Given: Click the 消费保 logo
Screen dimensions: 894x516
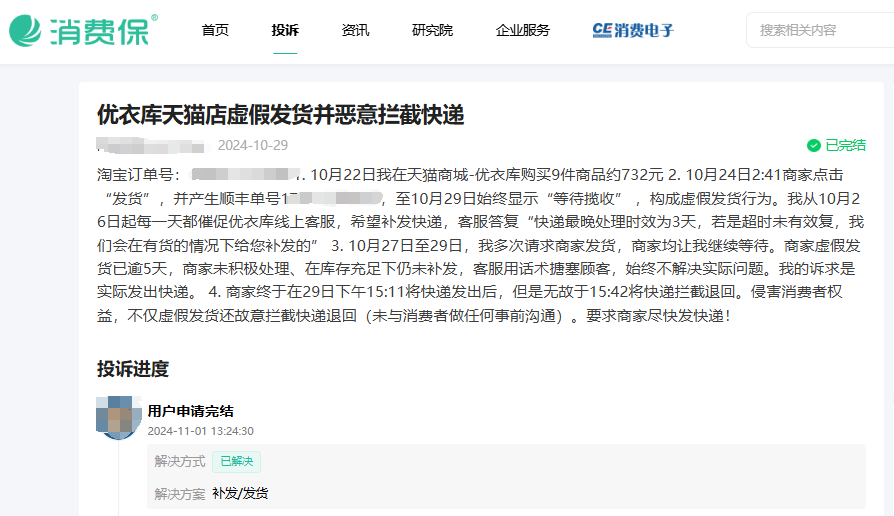Looking at the screenshot, I should point(83,30).
